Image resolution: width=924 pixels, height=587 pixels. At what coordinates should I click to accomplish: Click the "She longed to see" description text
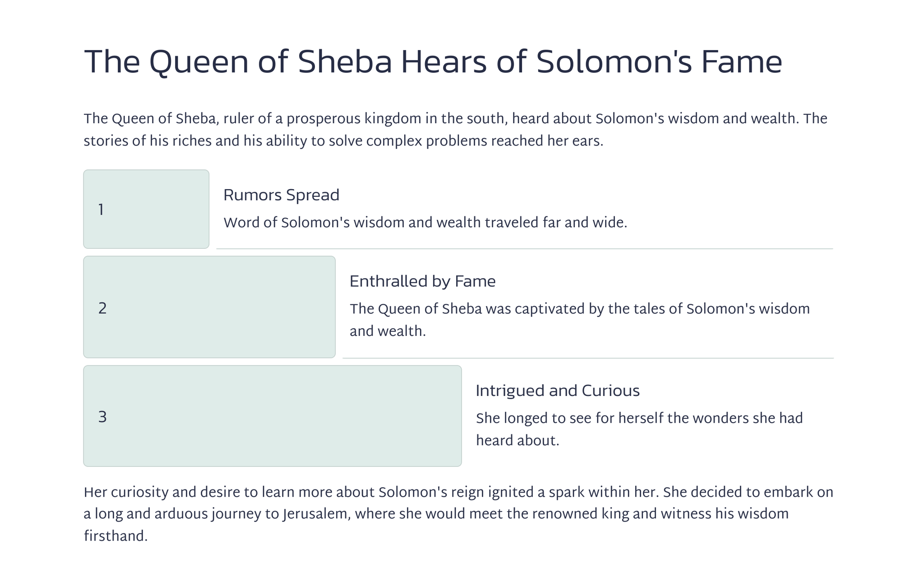(639, 419)
